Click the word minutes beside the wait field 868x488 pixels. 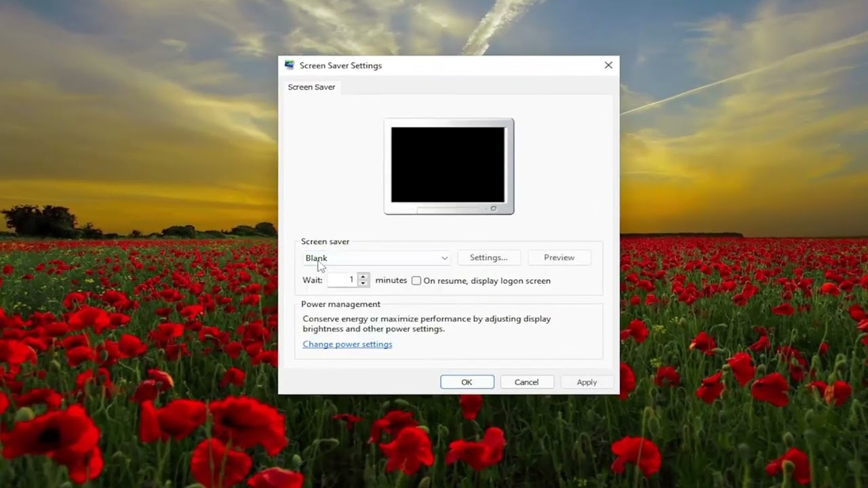click(391, 280)
